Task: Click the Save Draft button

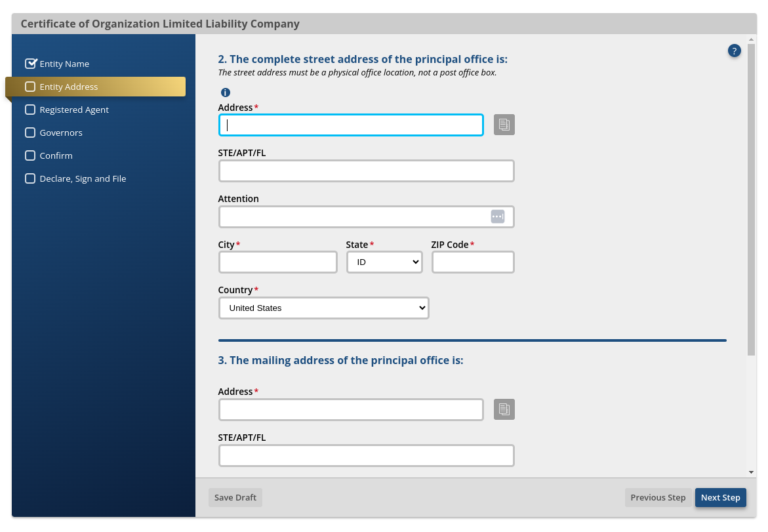Action: (235, 497)
